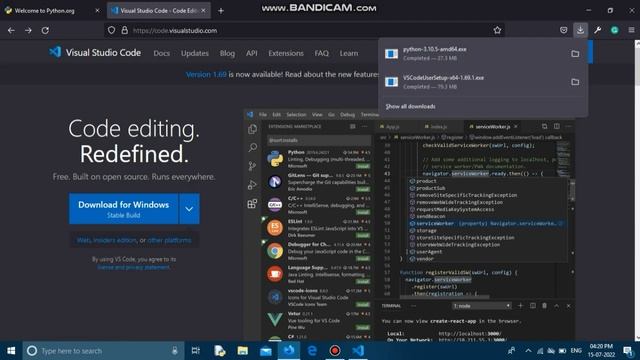
Task: Go to Extensions page
Action: tap(286, 53)
